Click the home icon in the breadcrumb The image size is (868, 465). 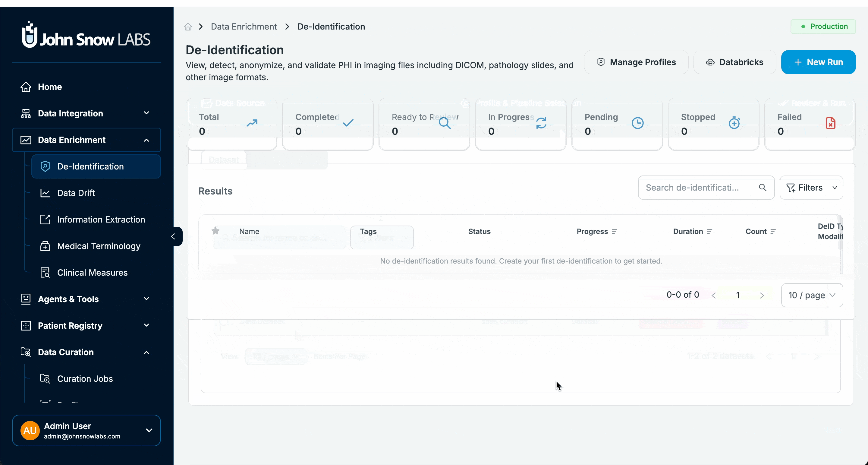[188, 27]
